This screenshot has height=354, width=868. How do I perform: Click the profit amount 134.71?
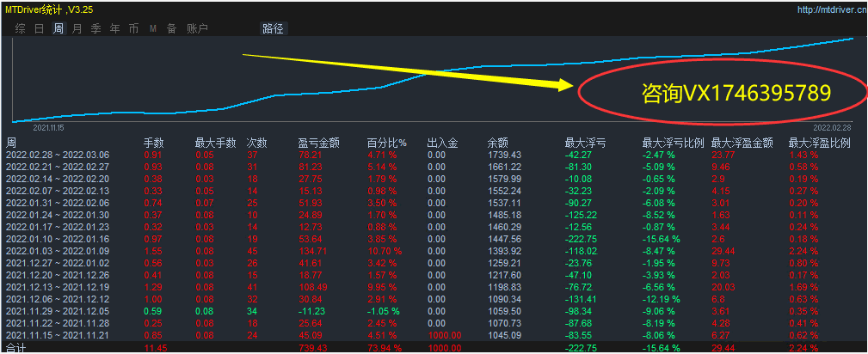(311, 251)
